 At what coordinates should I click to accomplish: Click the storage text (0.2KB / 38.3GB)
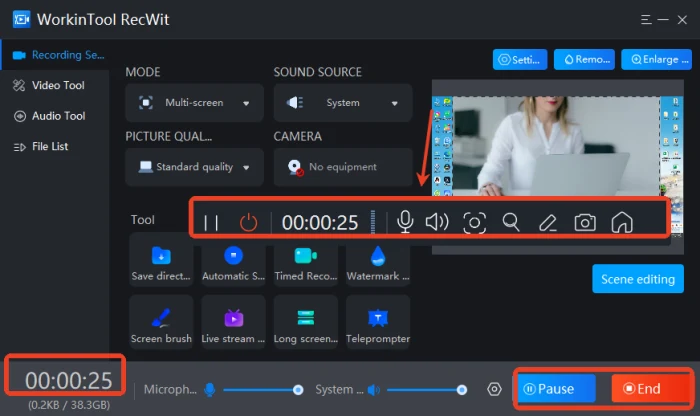(69, 405)
